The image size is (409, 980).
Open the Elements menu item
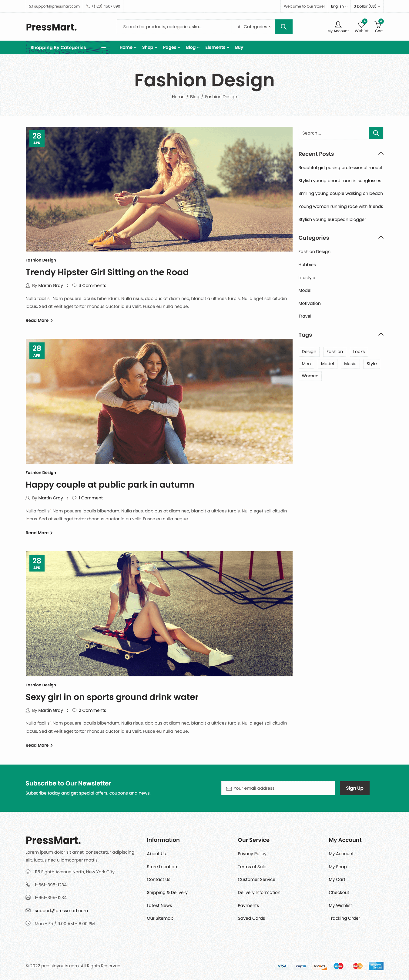pyautogui.click(x=217, y=48)
